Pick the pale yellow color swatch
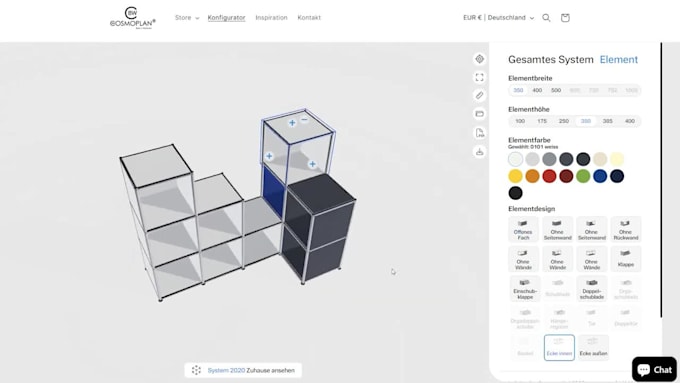The width and height of the screenshot is (680, 383). [617, 159]
